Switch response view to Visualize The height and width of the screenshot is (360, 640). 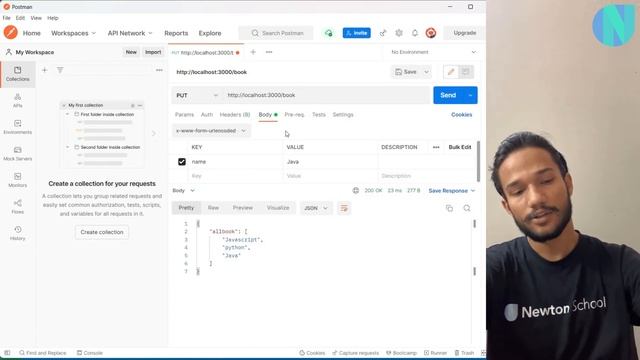278,208
